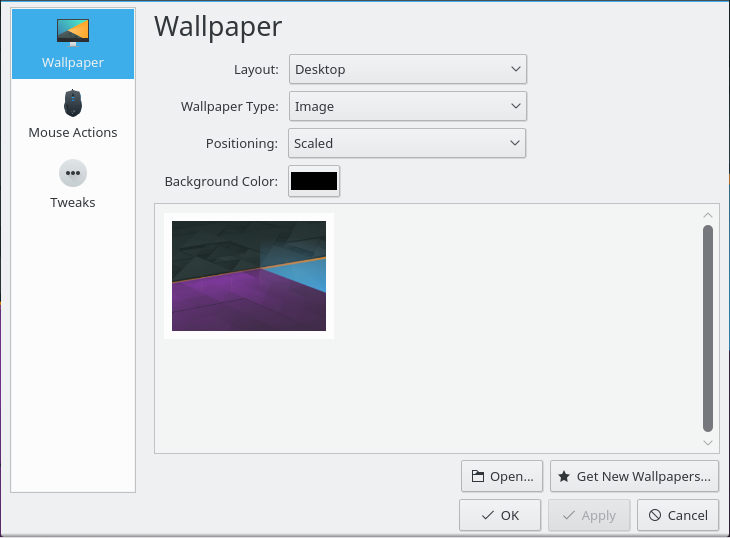Click the Mouse Actions mouse icon

pyautogui.click(x=72, y=103)
